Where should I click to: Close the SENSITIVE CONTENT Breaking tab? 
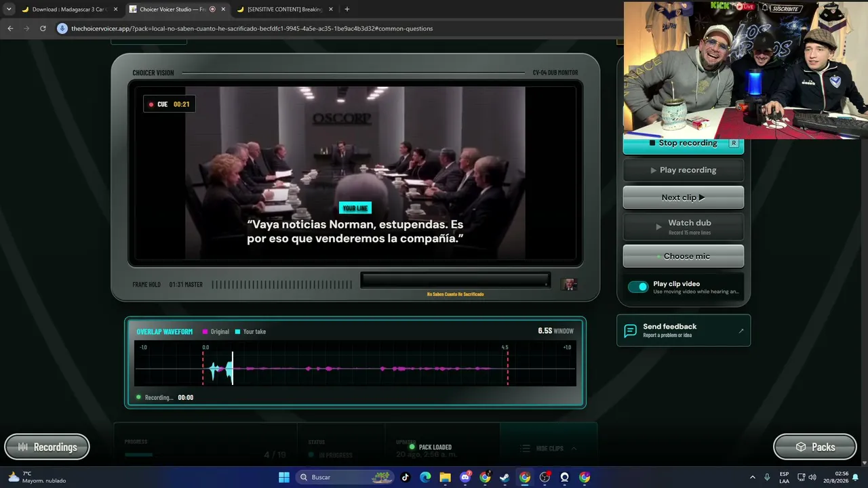(x=331, y=9)
